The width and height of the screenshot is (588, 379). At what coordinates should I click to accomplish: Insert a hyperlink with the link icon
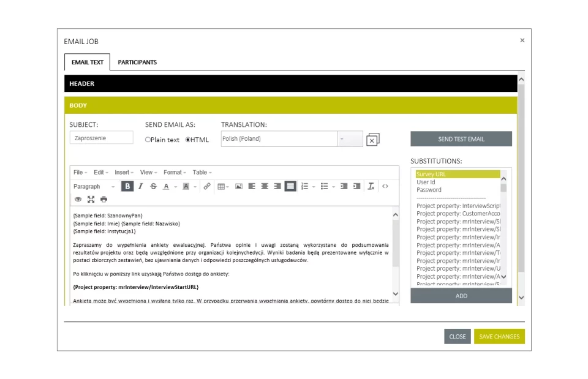[207, 186]
